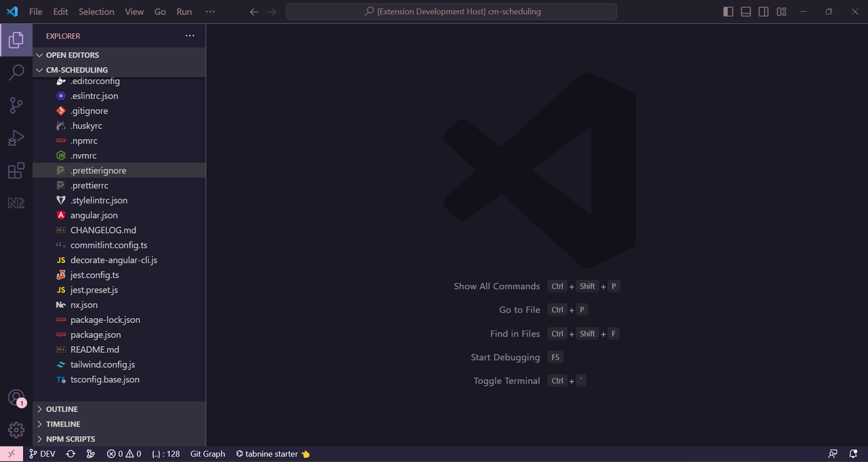Viewport: 868px width, 462px height.
Task: Open .nvmrc file
Action: pos(119,155)
